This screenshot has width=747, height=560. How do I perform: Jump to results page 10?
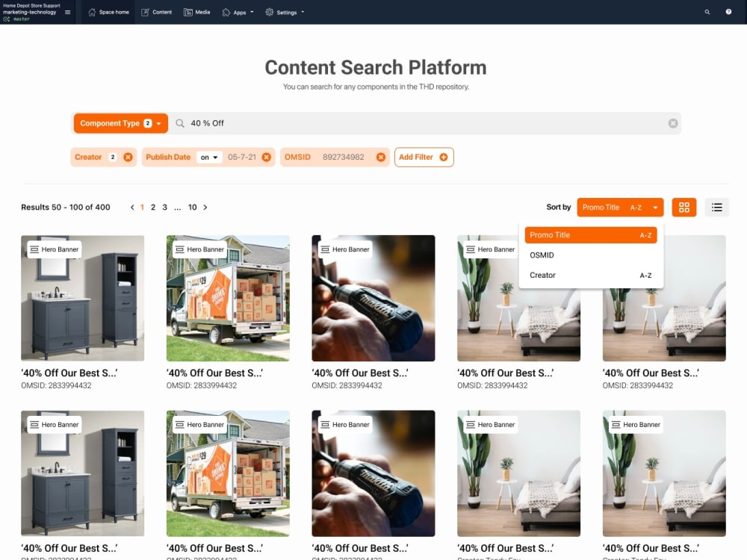point(193,207)
